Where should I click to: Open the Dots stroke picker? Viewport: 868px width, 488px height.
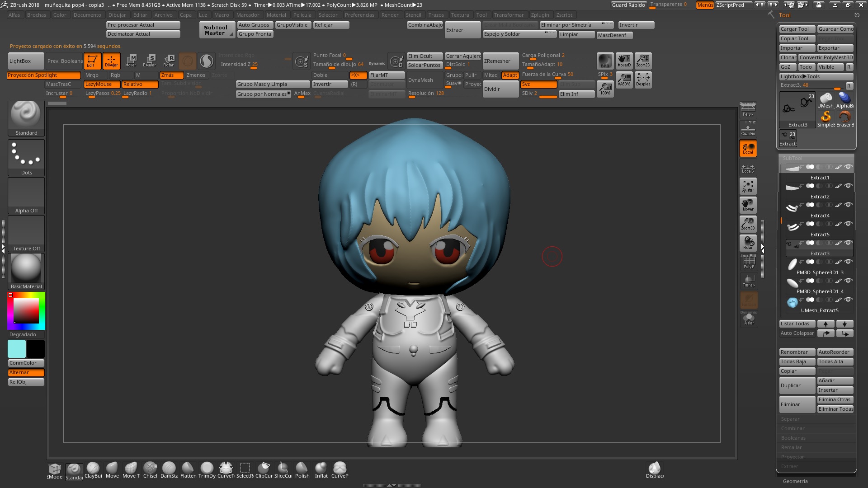(26, 158)
